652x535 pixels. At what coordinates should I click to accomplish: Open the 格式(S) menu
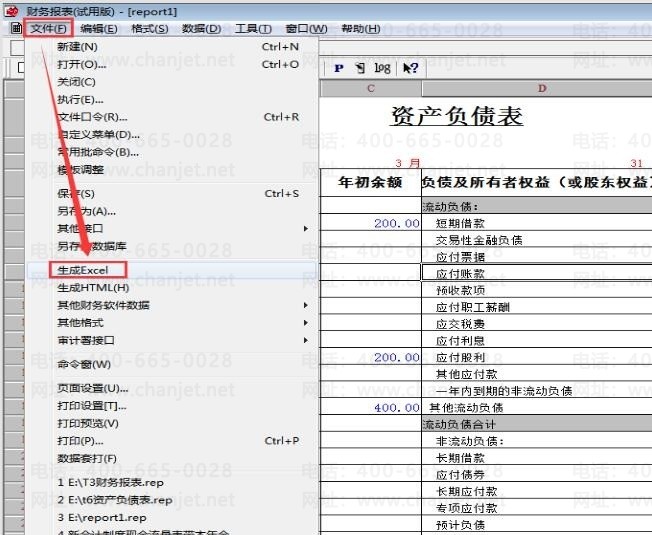pos(150,29)
